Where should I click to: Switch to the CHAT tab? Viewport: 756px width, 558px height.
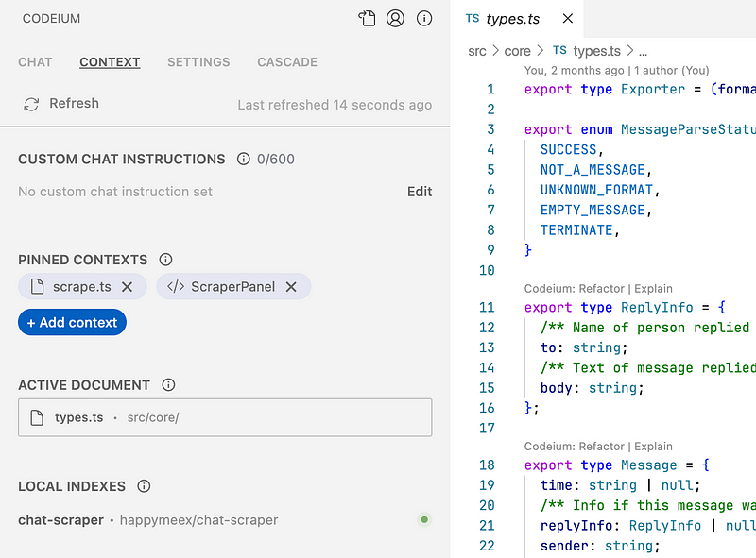pos(35,62)
